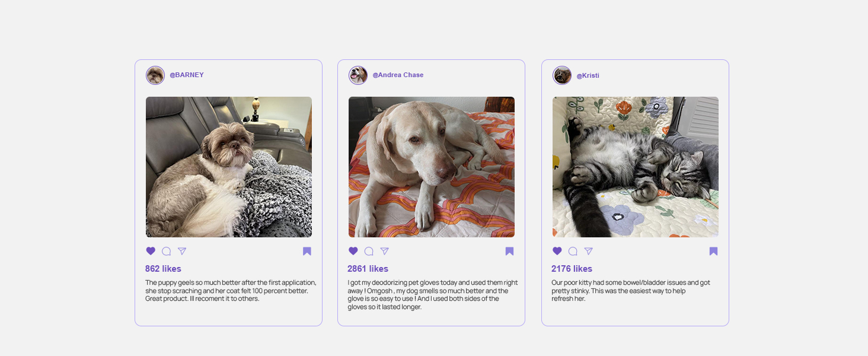Toggle bookmark on BARNEY's post
This screenshot has height=356, width=868.
307,251
